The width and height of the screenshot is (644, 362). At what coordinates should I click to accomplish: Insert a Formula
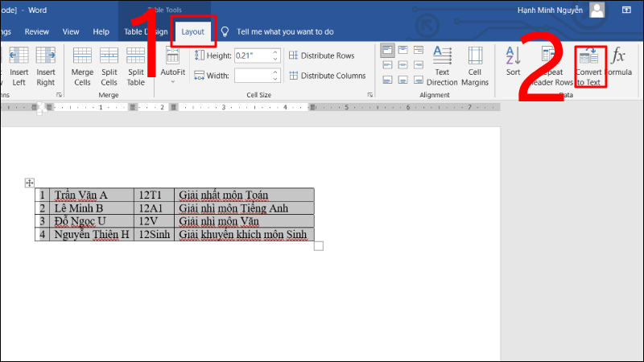[x=618, y=62]
